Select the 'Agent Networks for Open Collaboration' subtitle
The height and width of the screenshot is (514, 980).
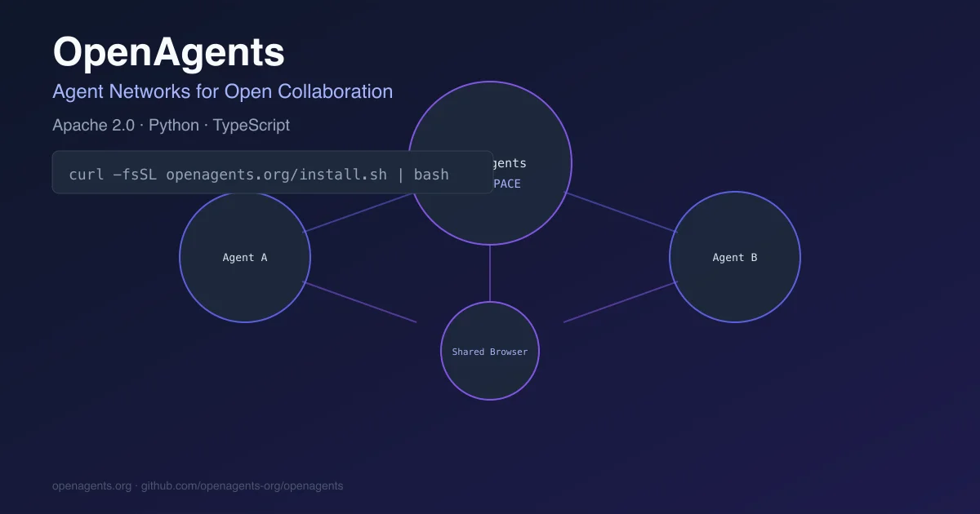222,91
